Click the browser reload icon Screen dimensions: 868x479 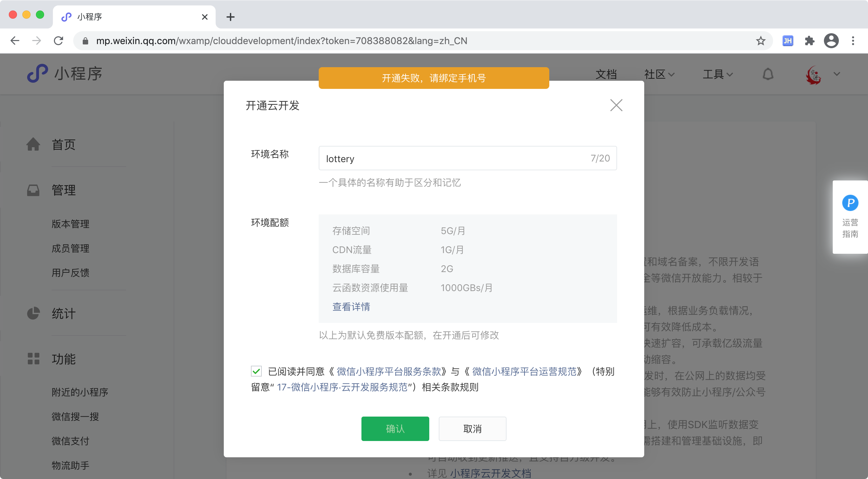tap(59, 41)
